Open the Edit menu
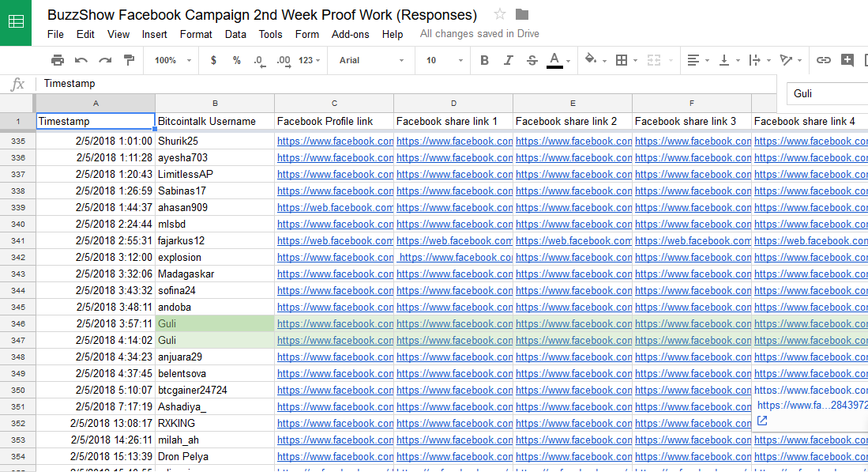868x472 pixels. click(85, 34)
